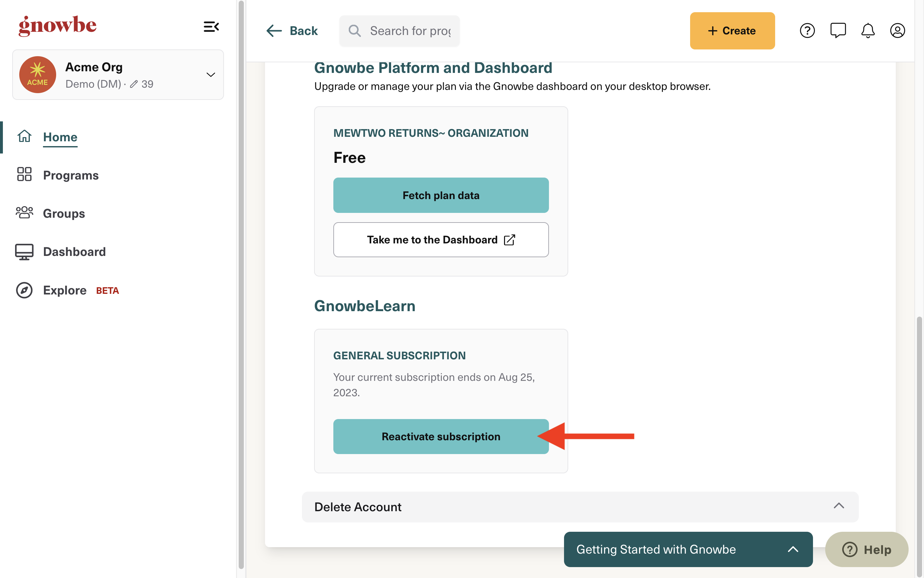Click the Gnowbe logo
Viewport: 924px width, 578px height.
[x=58, y=26]
